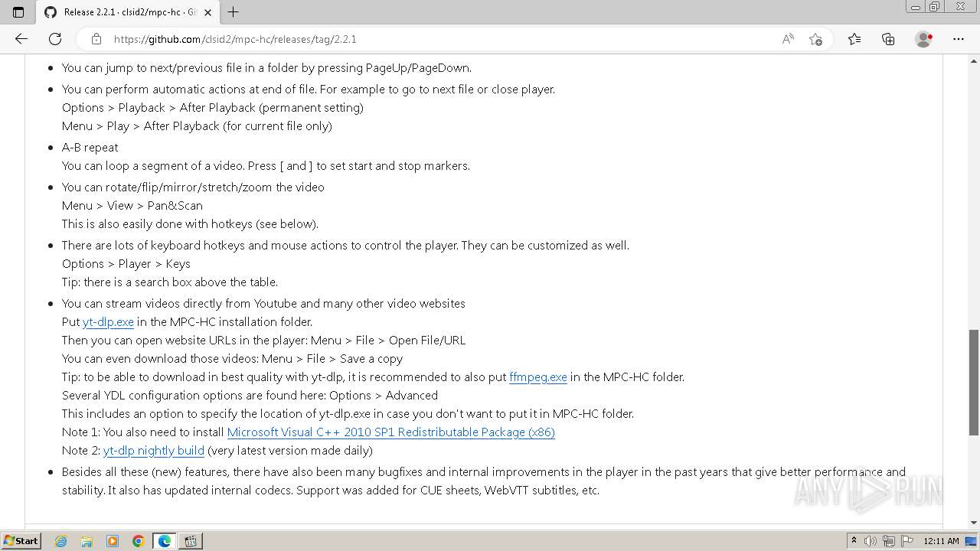
Task: Click 'Several YDL configuration options' line
Action: pyautogui.click(x=250, y=396)
